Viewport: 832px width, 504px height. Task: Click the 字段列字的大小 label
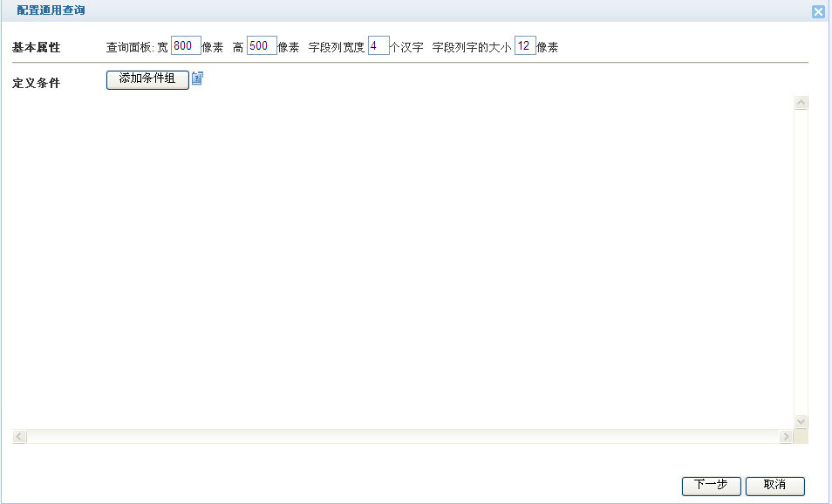472,48
